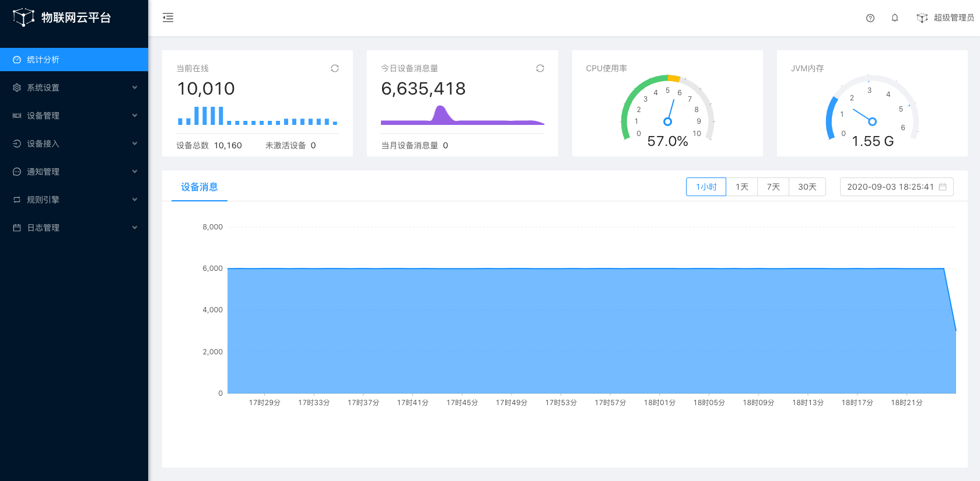Open notifications with the bell icon
This screenshot has height=481, width=980.
895,18
